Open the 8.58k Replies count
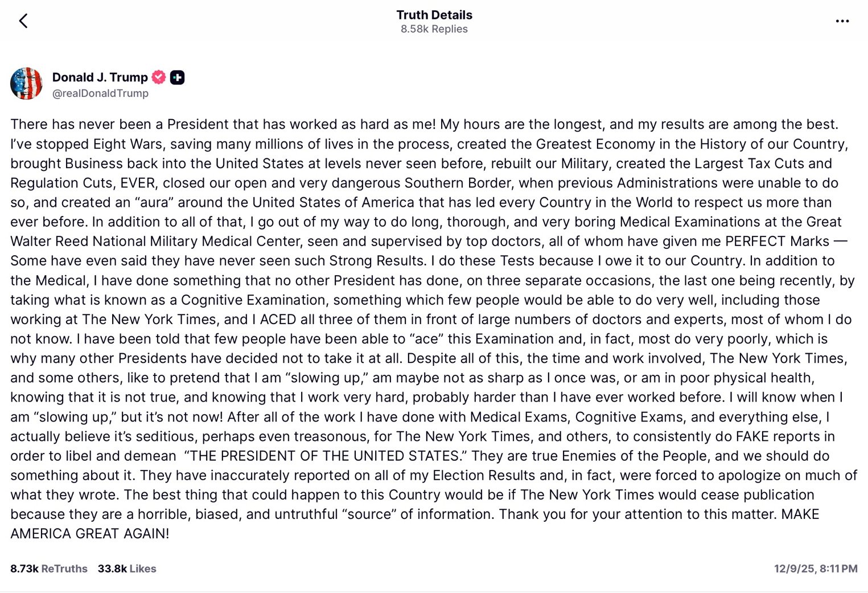Viewport: 868px width, 593px height. coord(434,29)
